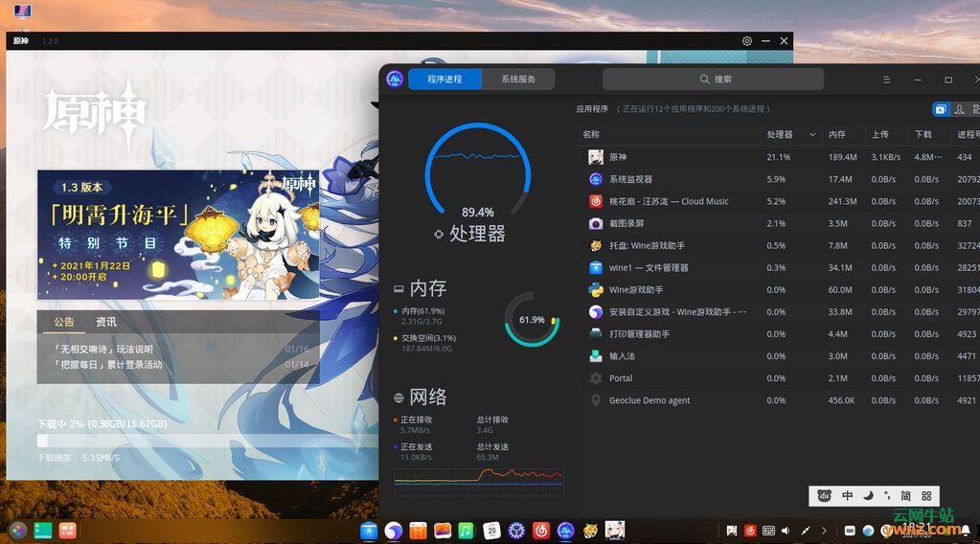Click the 处理器 section heading
The image size is (980, 544).
(477, 234)
